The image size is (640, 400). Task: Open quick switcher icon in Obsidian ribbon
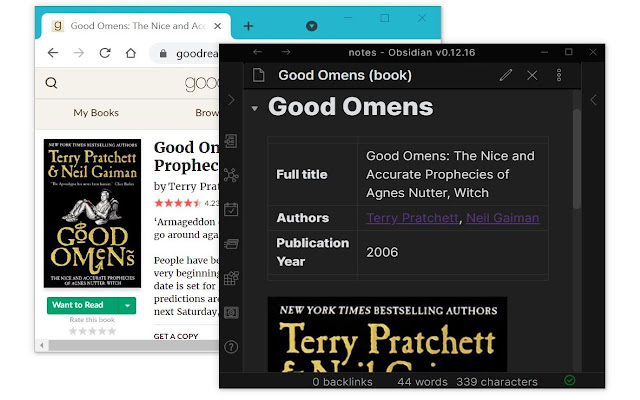click(231, 141)
